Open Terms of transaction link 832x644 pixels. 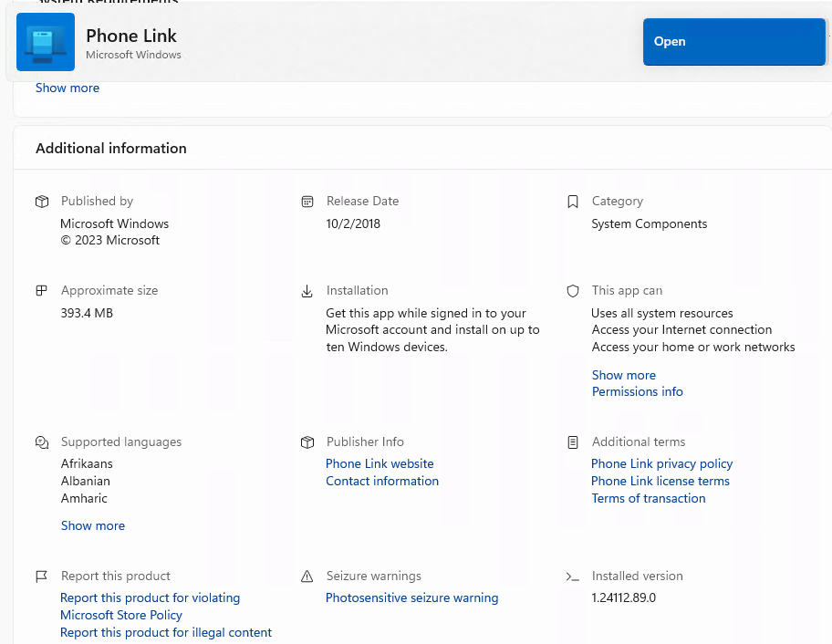click(649, 499)
